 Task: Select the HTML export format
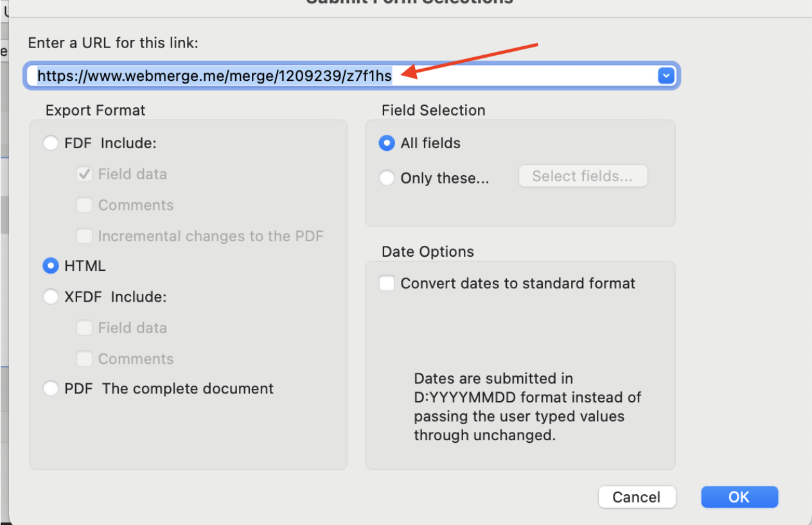coord(51,266)
